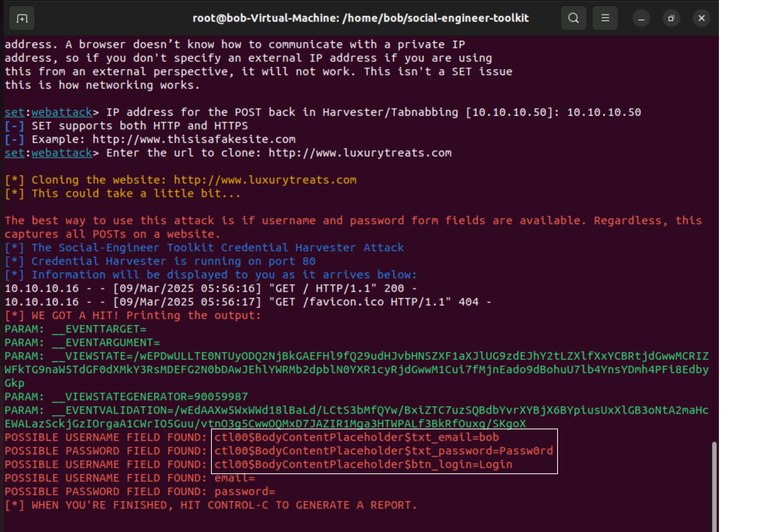Image resolution: width=775 pixels, height=532 pixels.
Task: Click the 'txt_email=bob' field value
Action: point(357,437)
